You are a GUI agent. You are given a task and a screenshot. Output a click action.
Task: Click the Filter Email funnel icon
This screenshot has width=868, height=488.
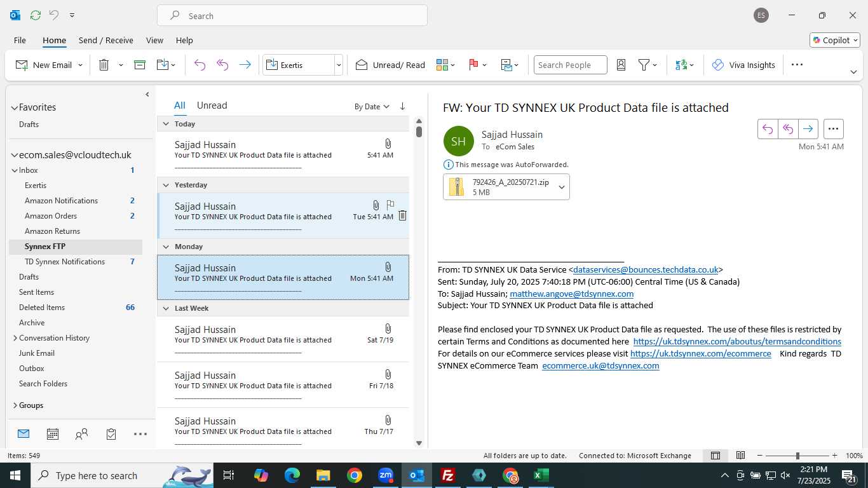pos(644,65)
